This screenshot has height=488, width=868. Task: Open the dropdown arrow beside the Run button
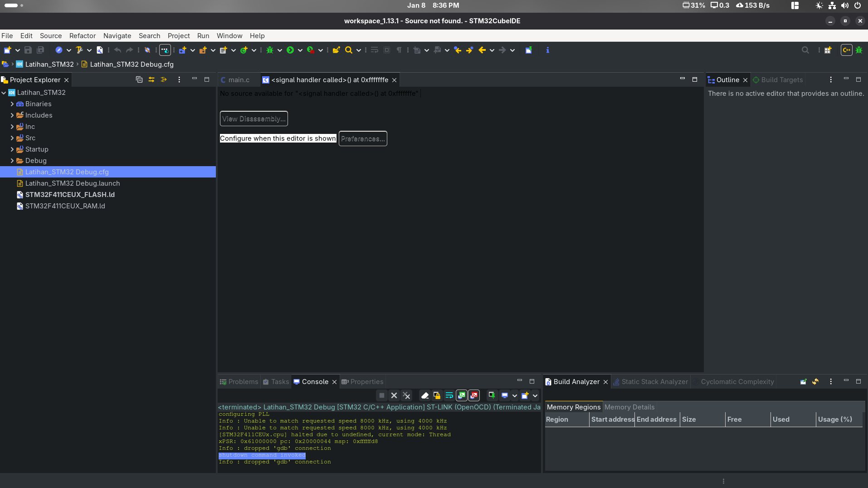tap(300, 50)
